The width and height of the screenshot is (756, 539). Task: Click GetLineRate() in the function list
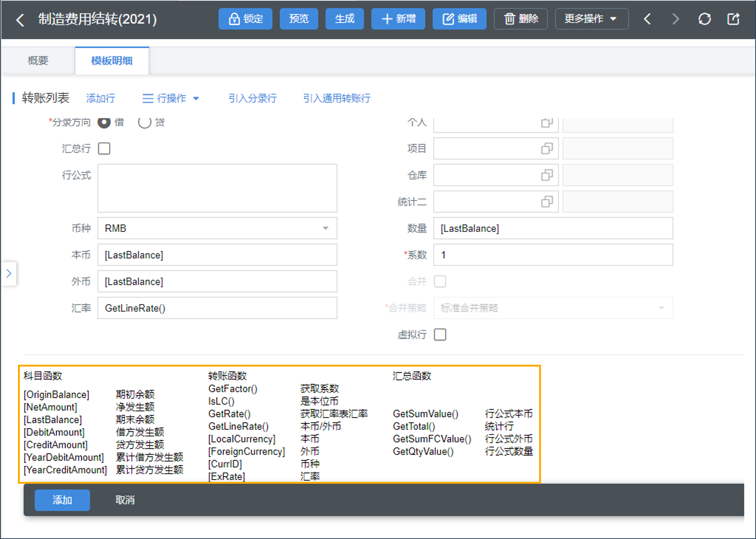pos(239,426)
